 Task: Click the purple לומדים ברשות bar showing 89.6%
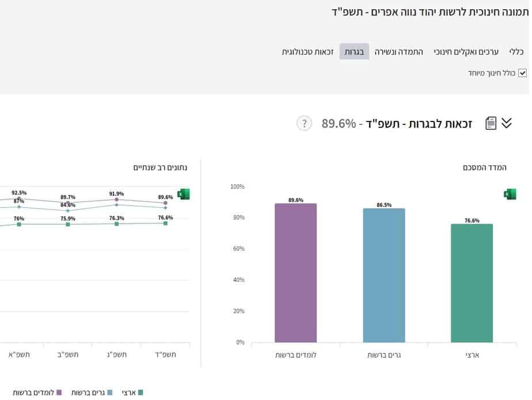pyautogui.click(x=295, y=271)
